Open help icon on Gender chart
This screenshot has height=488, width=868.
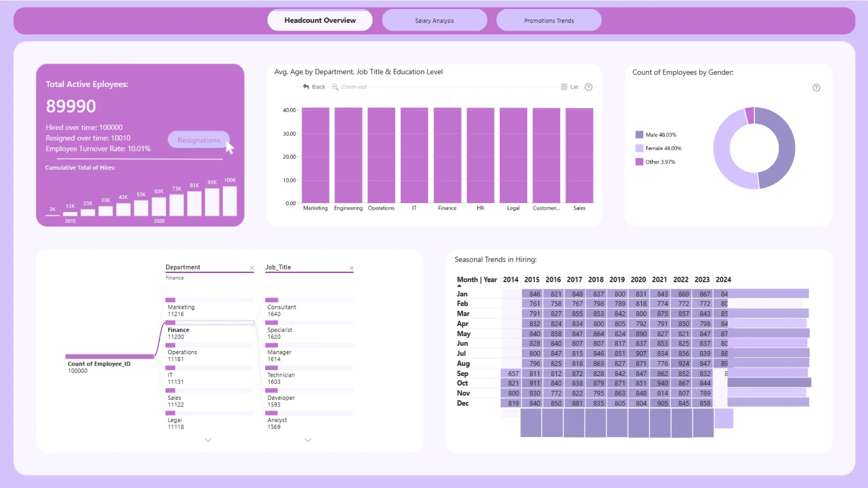[x=816, y=88]
